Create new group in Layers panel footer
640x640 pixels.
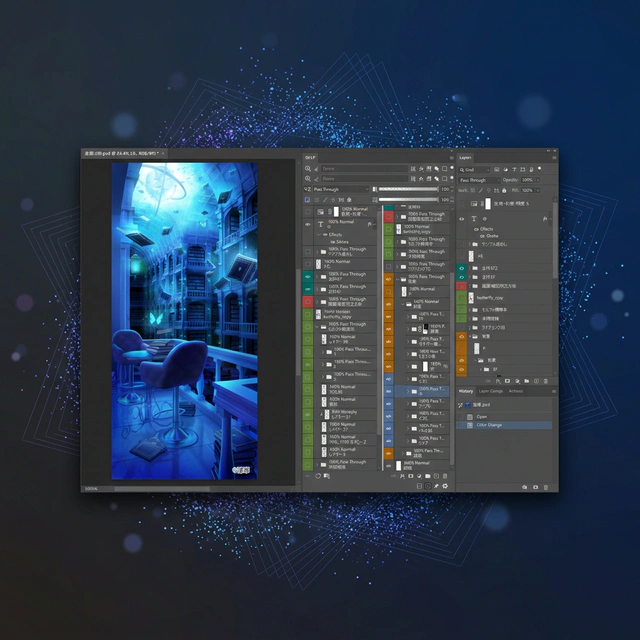coord(527,381)
